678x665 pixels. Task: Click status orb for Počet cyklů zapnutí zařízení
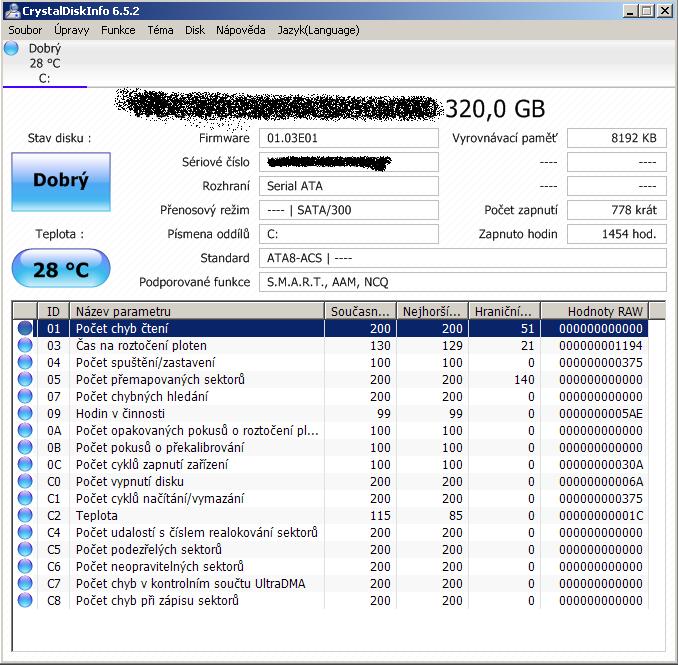(x=25, y=464)
